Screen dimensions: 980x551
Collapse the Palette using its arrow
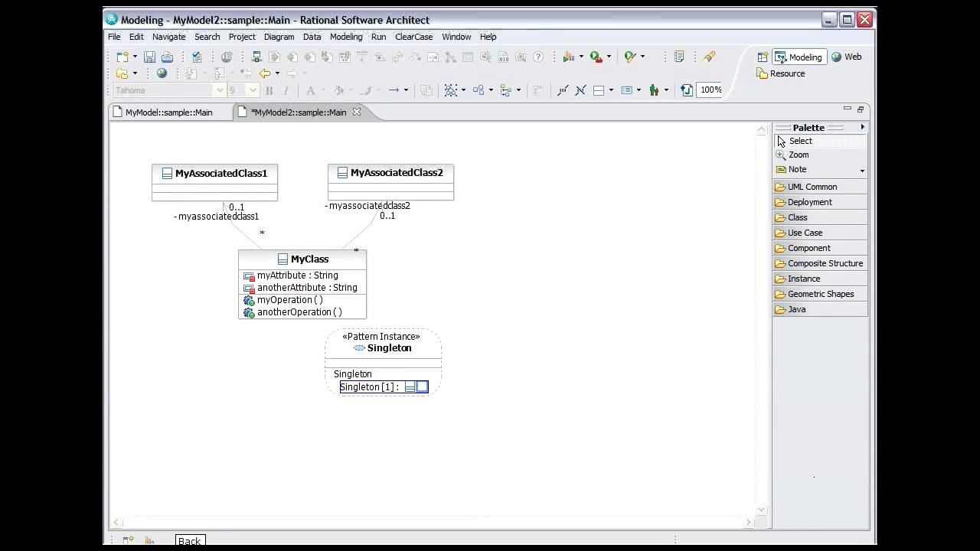[862, 127]
